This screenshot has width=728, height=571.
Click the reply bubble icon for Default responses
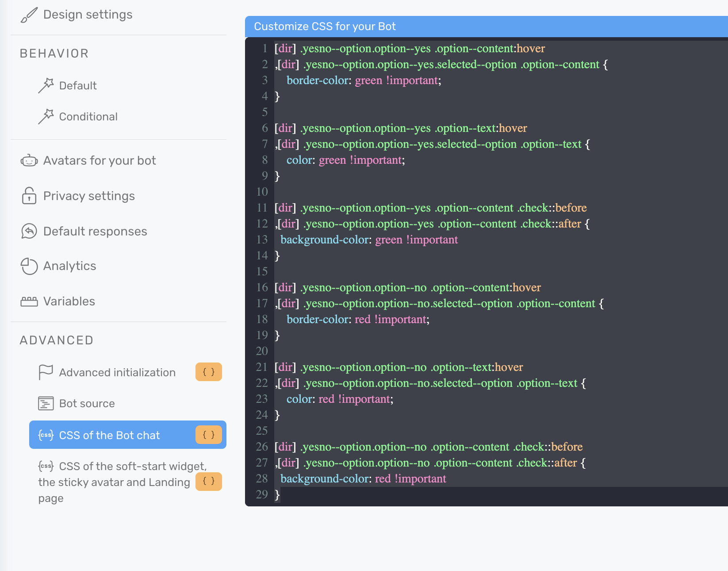pos(29,231)
